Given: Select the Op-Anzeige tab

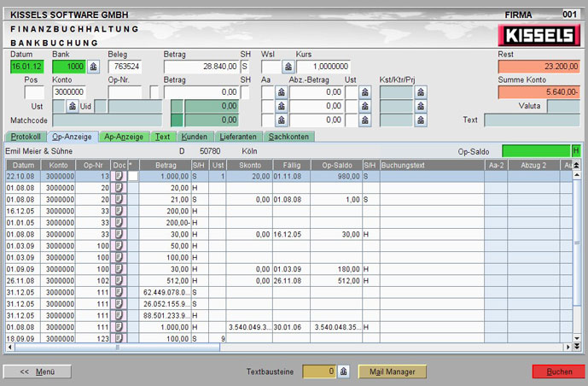Looking at the screenshot, I should pos(72,137).
